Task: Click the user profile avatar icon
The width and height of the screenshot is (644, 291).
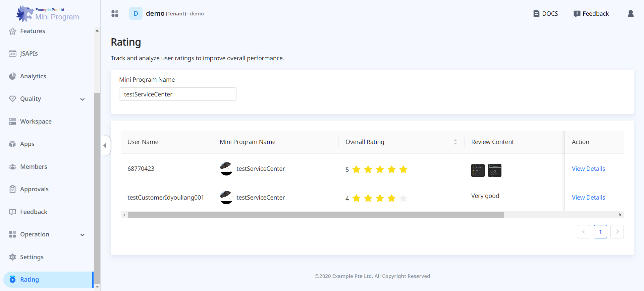Action: 631,14
